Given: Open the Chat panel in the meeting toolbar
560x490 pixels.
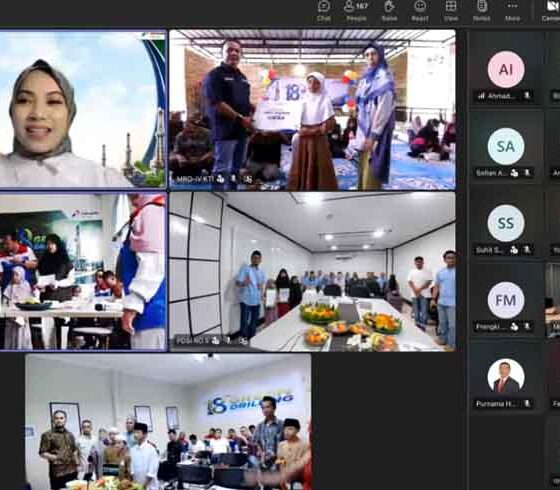Looking at the screenshot, I should 324,11.
